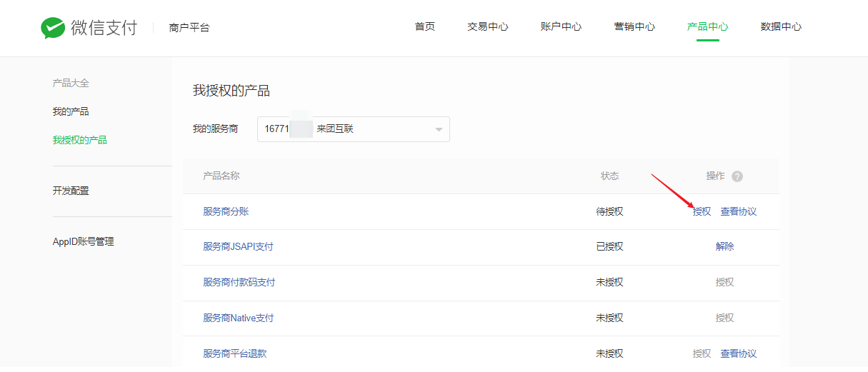Screen dimensions: 868x372
Task: Click 授权 for the 服务商平台退款 row
Action: click(x=702, y=354)
